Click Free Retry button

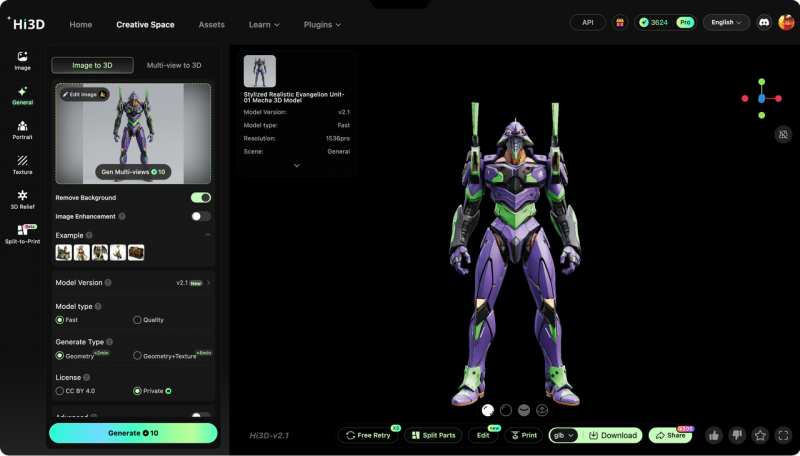[x=368, y=435]
